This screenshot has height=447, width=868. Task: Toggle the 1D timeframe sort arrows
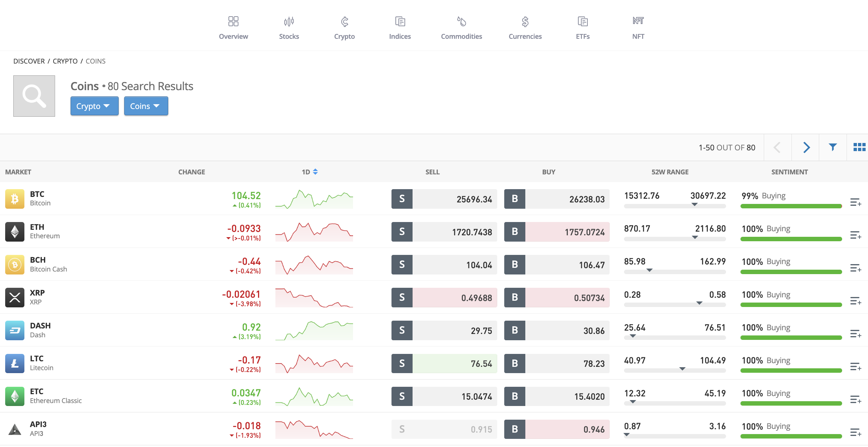pos(315,172)
